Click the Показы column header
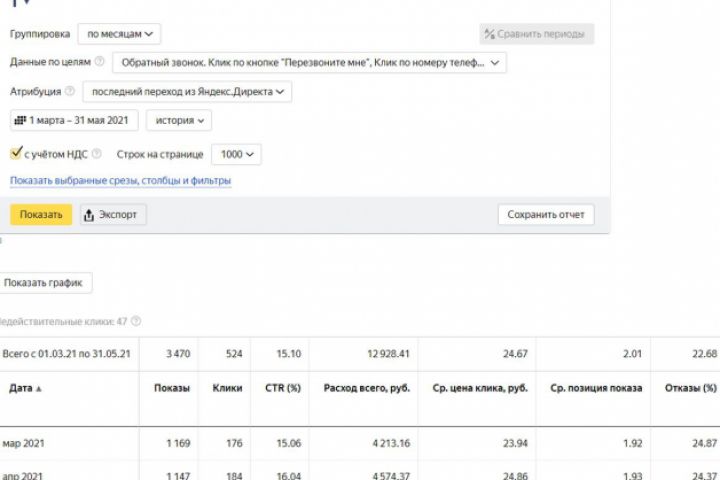 [172, 388]
